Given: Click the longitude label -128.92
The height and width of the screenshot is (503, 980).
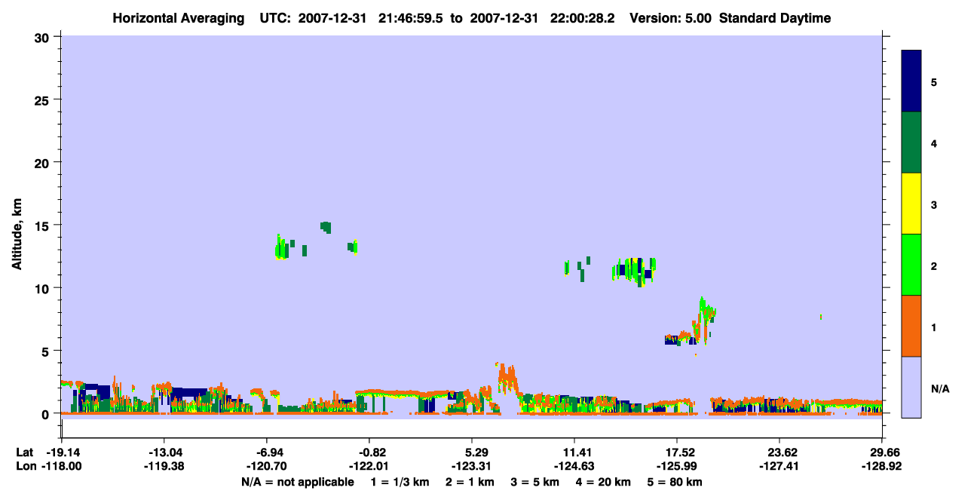Looking at the screenshot, I should tap(882, 467).
